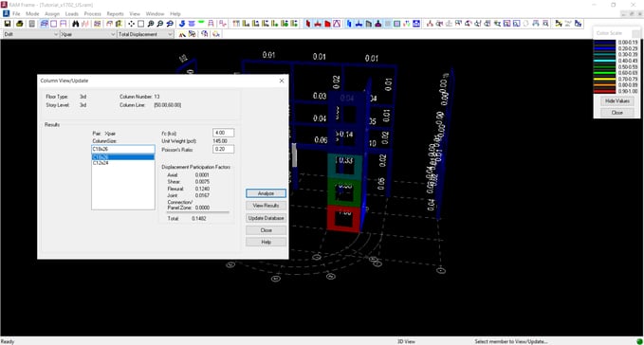Viewport: 644px width, 345px height.
Task: Click the Print icon in toolbar
Action: 20,24
